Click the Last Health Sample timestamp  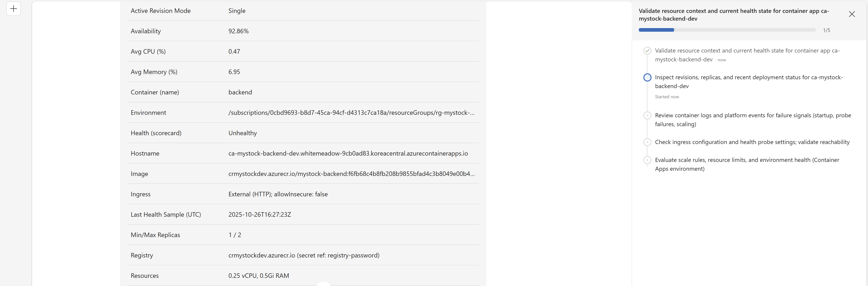pyautogui.click(x=259, y=214)
